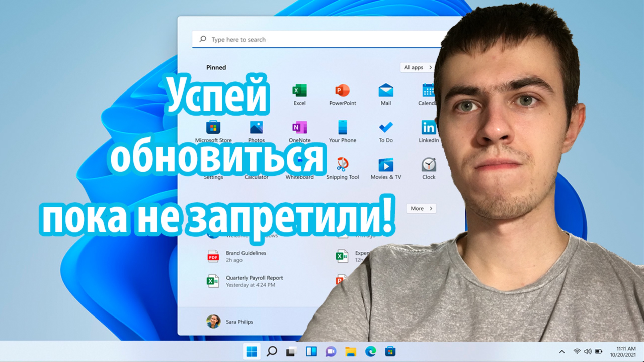
Task: Open Microsoft Store on the taskbar
Action: point(390,351)
